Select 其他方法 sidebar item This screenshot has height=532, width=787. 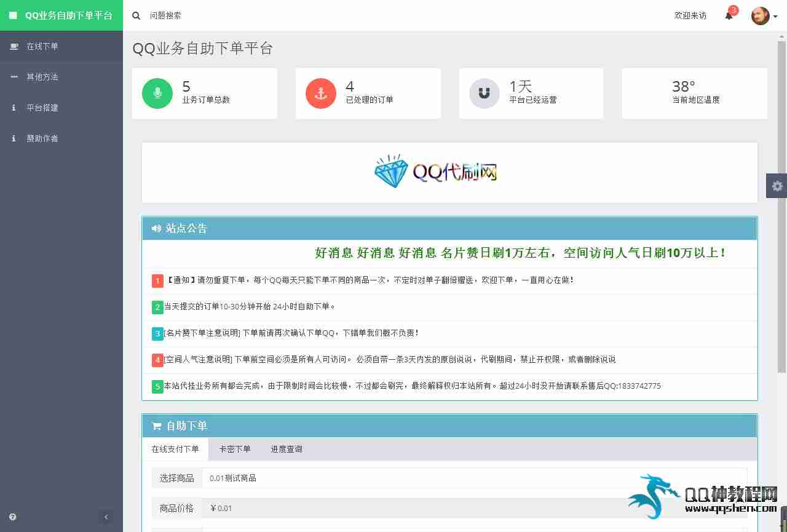coord(42,77)
